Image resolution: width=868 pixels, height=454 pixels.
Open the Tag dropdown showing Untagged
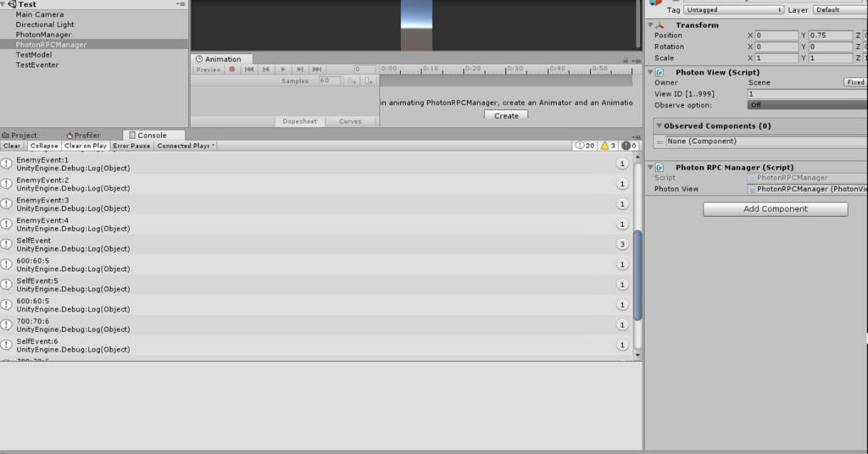733,10
